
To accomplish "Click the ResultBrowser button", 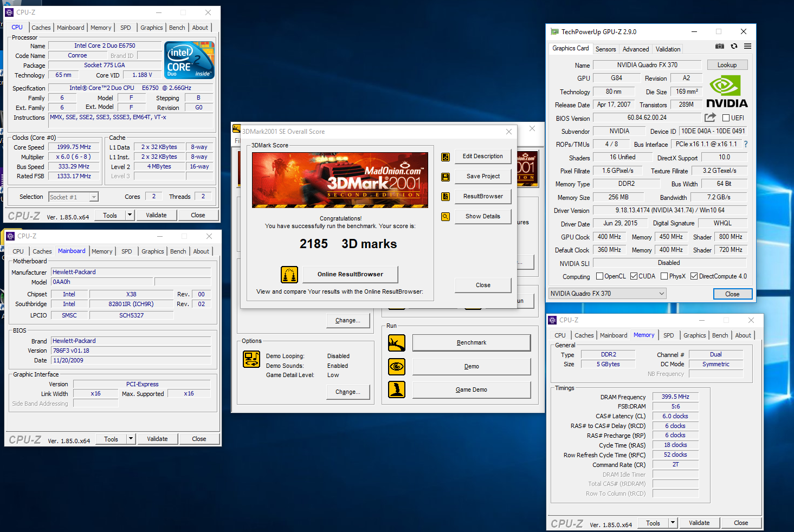I will [x=483, y=196].
